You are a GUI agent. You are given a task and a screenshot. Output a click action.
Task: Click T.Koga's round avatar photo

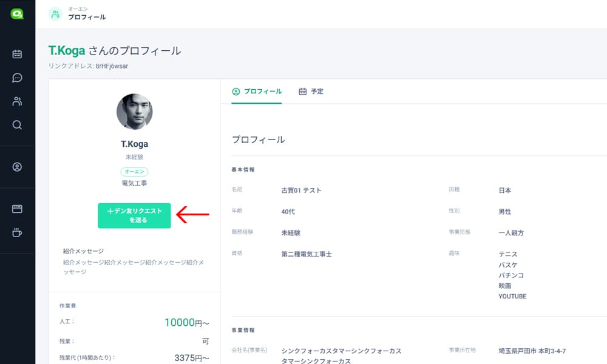[x=134, y=112]
